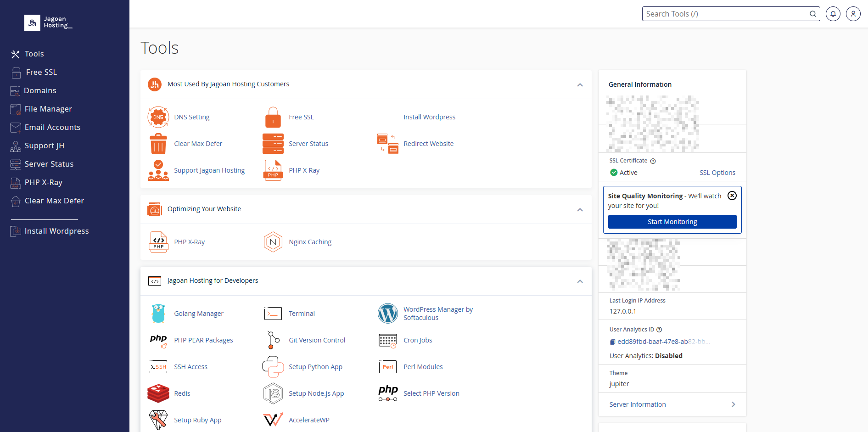Dismiss the Site Quality Monitoring notice
The image size is (868, 432).
pyautogui.click(x=732, y=196)
